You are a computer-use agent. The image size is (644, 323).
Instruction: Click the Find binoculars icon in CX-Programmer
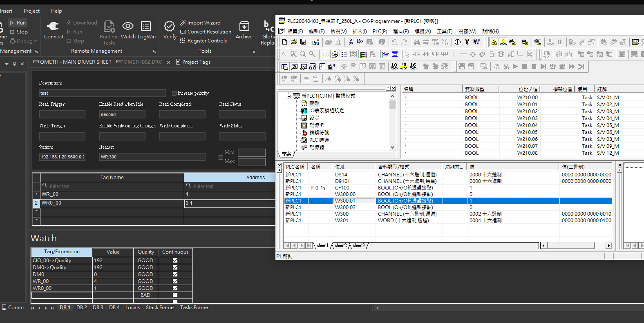coord(417,42)
